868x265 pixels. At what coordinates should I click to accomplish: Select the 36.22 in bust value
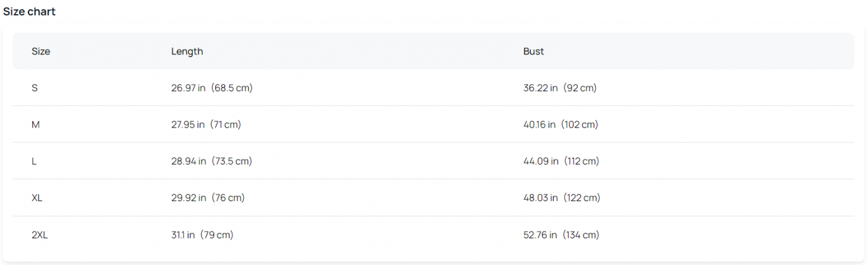click(541, 88)
